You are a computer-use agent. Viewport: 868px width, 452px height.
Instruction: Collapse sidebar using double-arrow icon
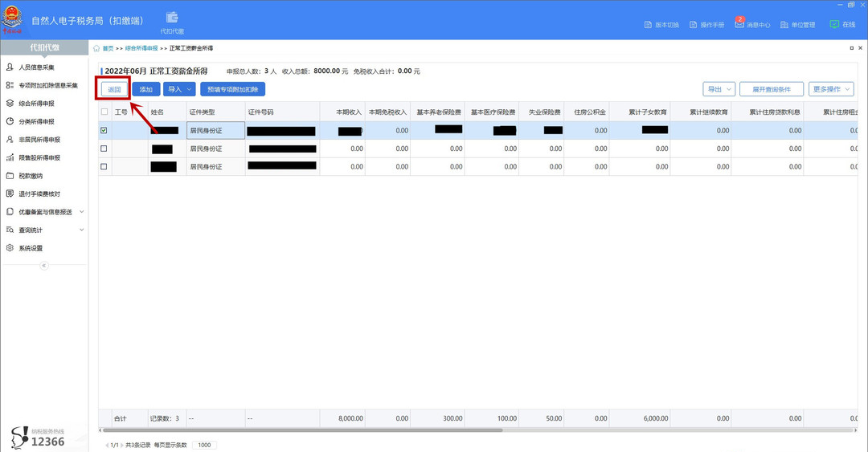(44, 266)
